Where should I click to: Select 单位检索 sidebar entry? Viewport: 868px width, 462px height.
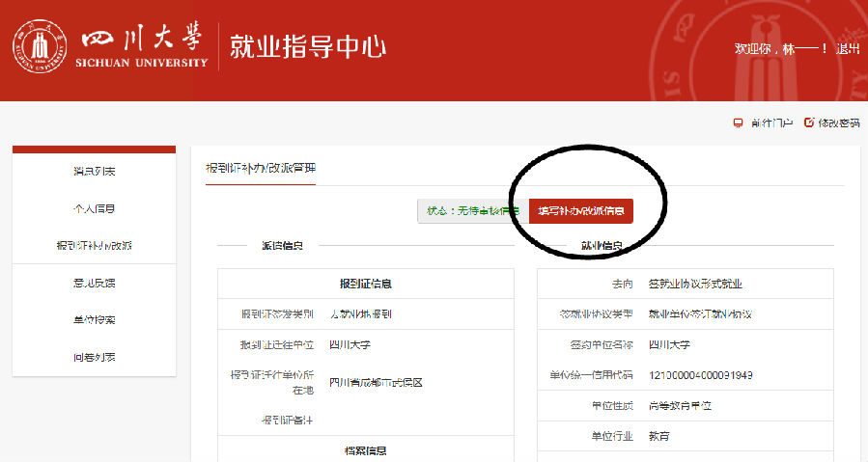pyautogui.click(x=94, y=319)
